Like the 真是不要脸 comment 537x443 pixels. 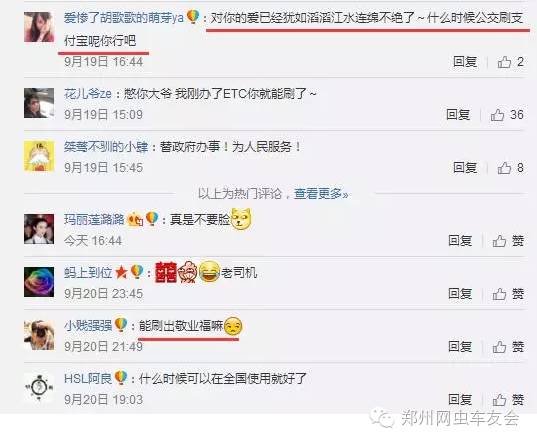(508, 241)
